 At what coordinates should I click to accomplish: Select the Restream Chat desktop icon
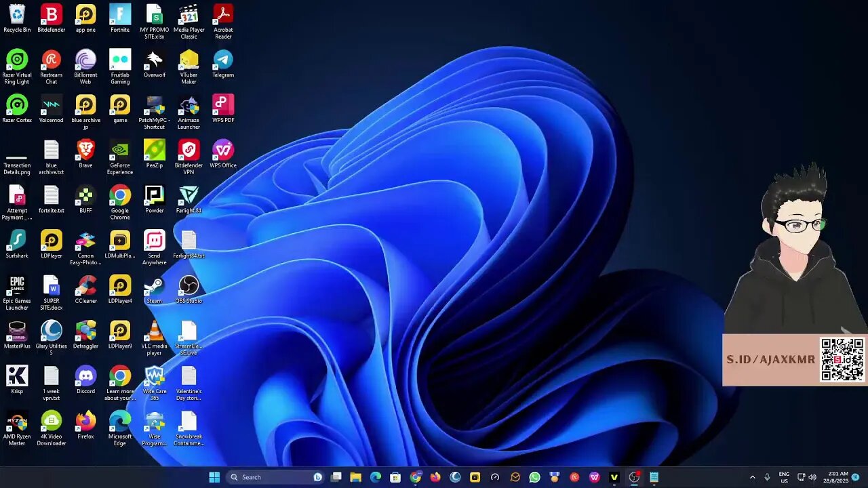[52, 67]
